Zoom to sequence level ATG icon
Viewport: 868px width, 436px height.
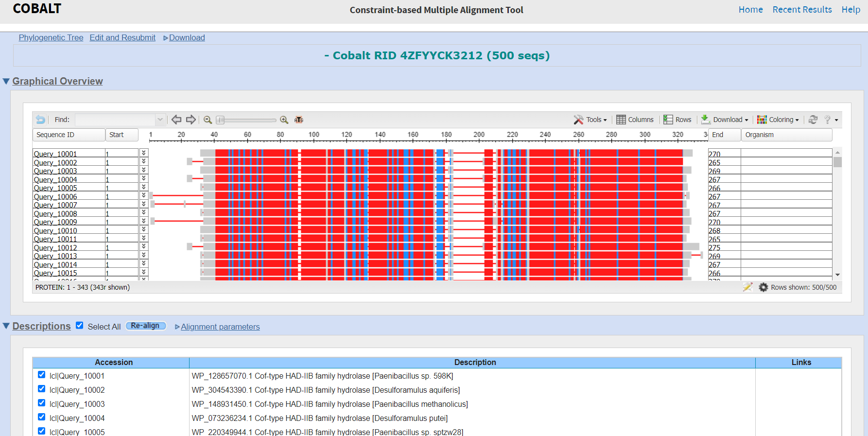[299, 120]
